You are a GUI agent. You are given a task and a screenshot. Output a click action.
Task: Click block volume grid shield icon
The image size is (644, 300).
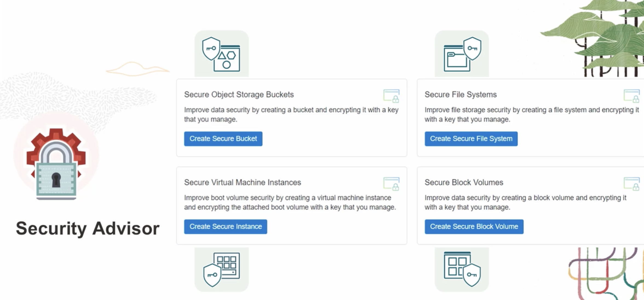click(x=462, y=269)
